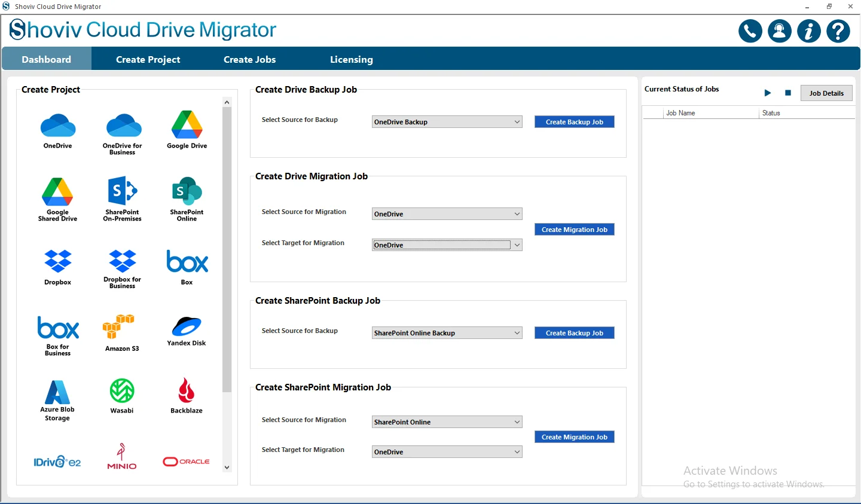Open the Job Details button
This screenshot has height=504, width=861.
click(826, 93)
